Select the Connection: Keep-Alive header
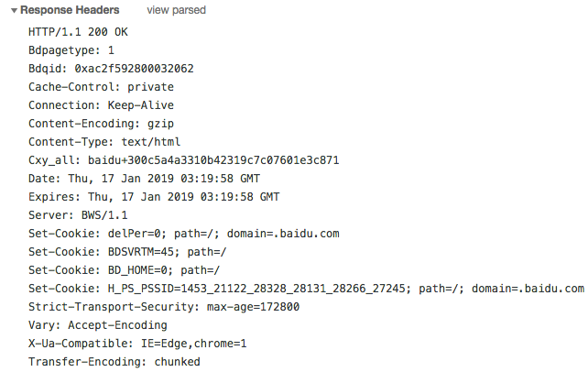The height and width of the screenshot is (372, 588). coord(101,105)
